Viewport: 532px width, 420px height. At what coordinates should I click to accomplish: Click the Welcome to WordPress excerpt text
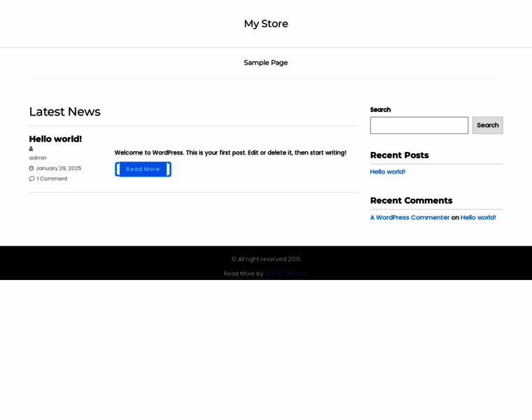click(230, 153)
